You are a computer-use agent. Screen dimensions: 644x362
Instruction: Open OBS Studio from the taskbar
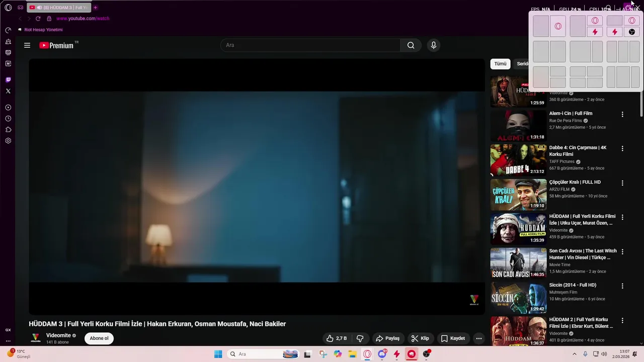(x=427, y=354)
